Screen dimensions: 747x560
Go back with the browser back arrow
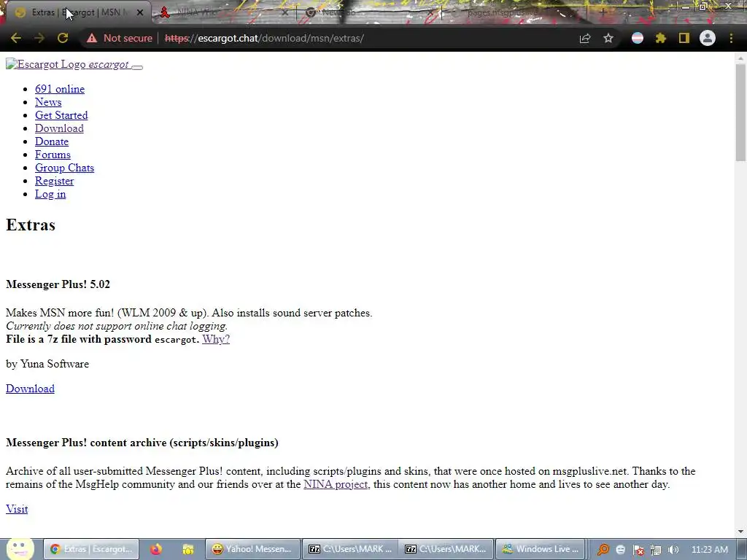coord(16,38)
